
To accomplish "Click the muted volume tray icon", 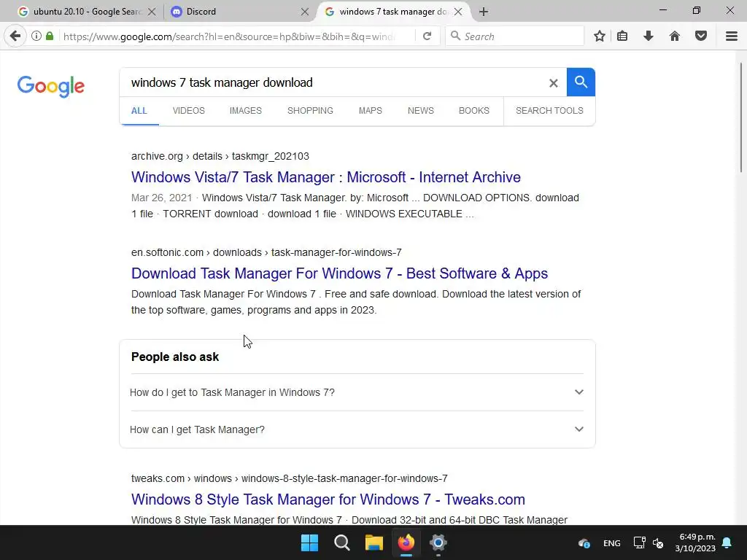I will click(x=658, y=542).
